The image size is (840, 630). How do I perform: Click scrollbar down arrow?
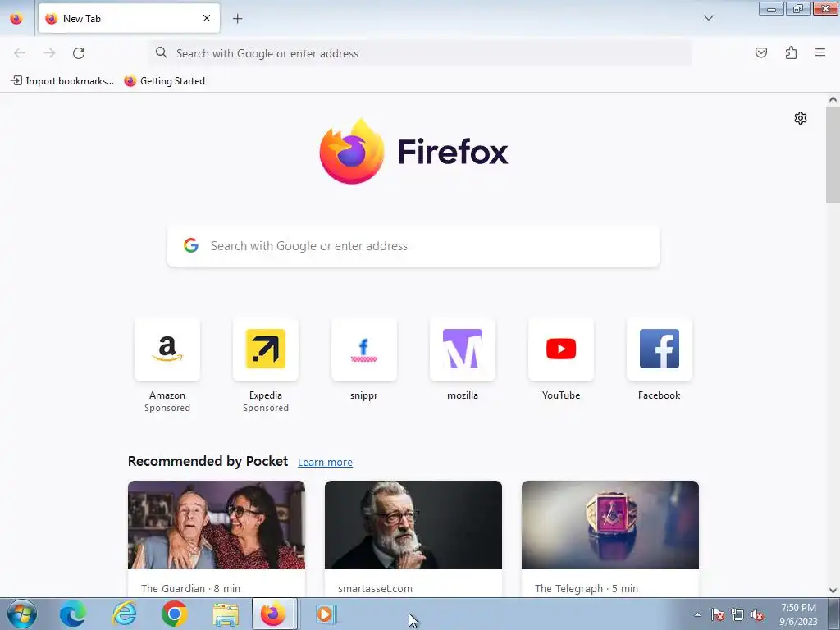point(833,591)
